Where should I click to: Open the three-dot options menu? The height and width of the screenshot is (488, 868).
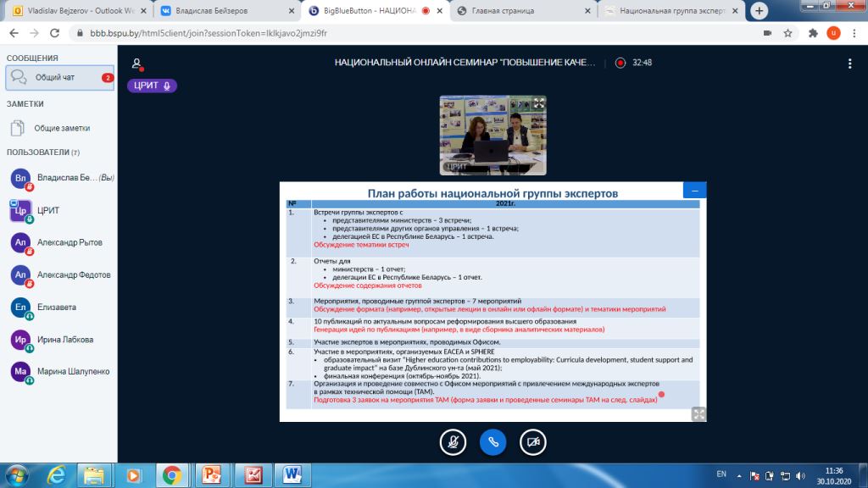(x=849, y=64)
